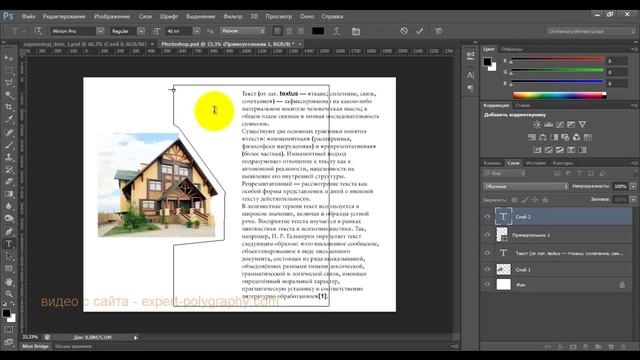Open the Character panel icon in dock

coord(471,75)
